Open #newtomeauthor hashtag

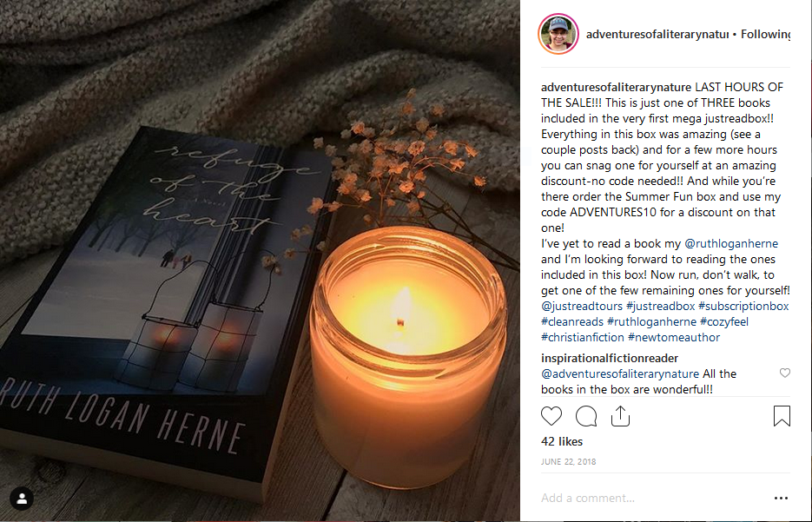(674, 337)
